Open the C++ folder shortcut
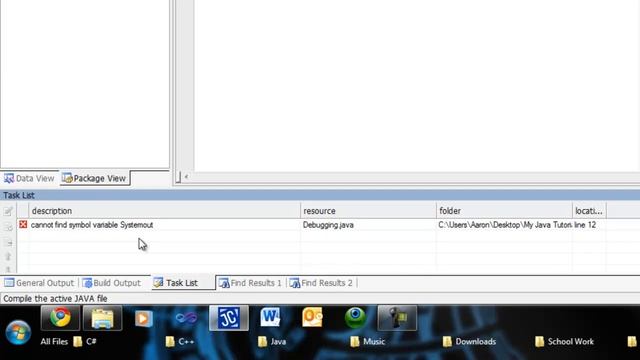The width and height of the screenshot is (640, 360). [x=180, y=342]
